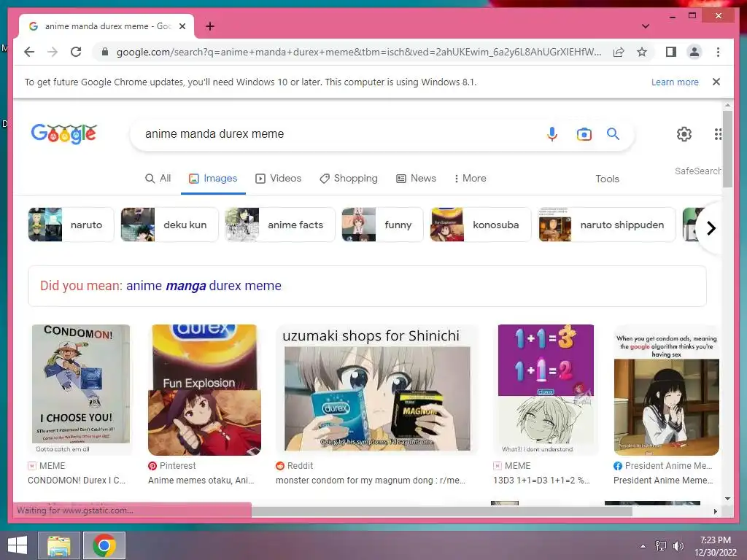Open the Fun Explosion Pinterest image
The image size is (747, 560).
pyautogui.click(x=204, y=389)
